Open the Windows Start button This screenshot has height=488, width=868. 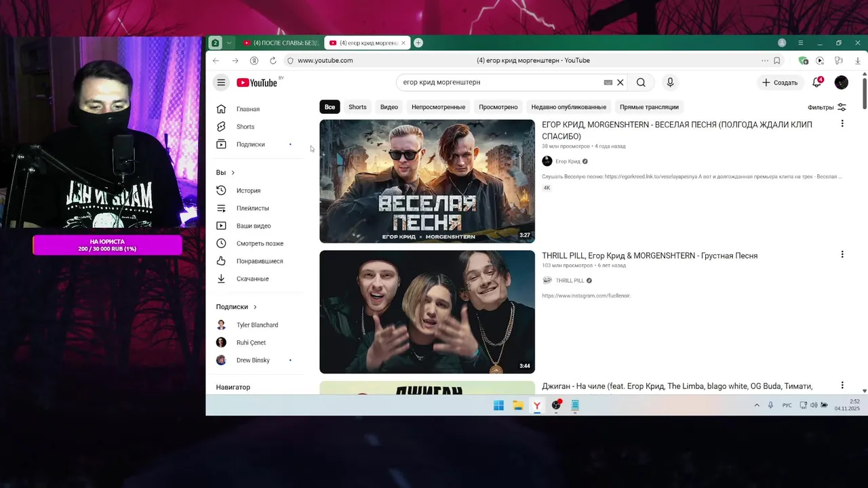tap(498, 405)
